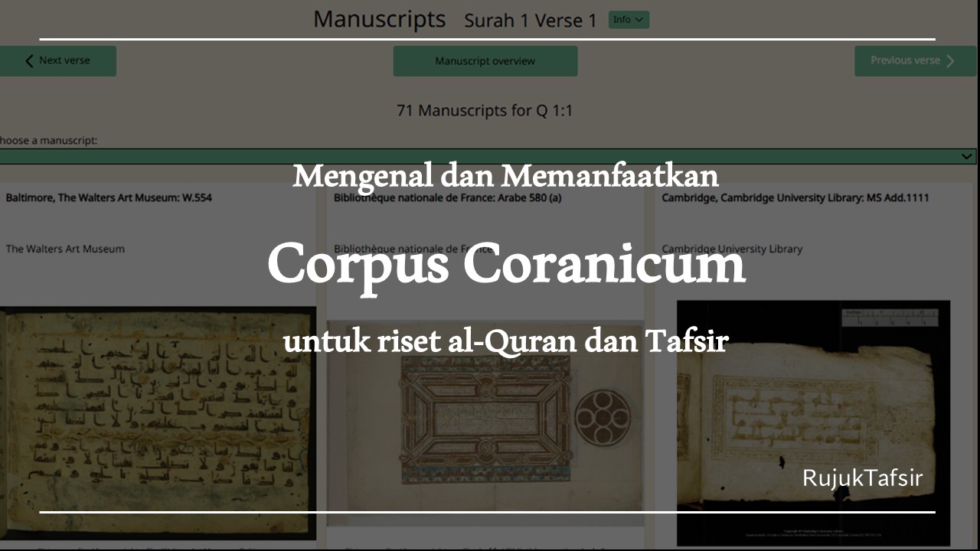This screenshot has height=551, width=980.
Task: Click the 'Manuscripts' page heading
Action: (x=379, y=19)
